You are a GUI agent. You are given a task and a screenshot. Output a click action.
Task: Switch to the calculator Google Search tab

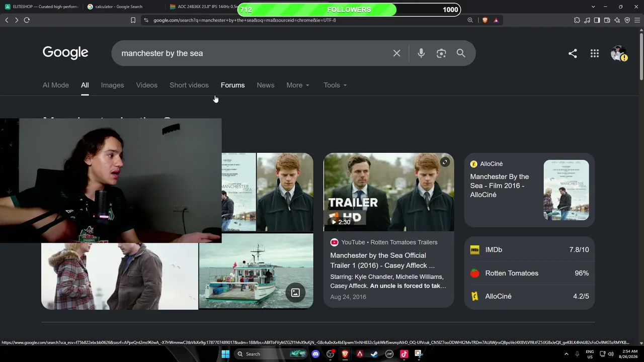pos(124,7)
